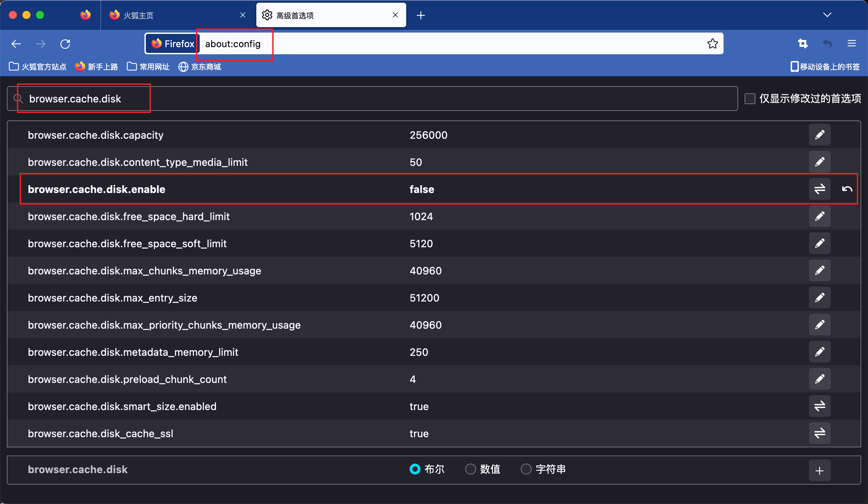Open the hamburger application menu
The image size is (868, 504).
click(851, 44)
